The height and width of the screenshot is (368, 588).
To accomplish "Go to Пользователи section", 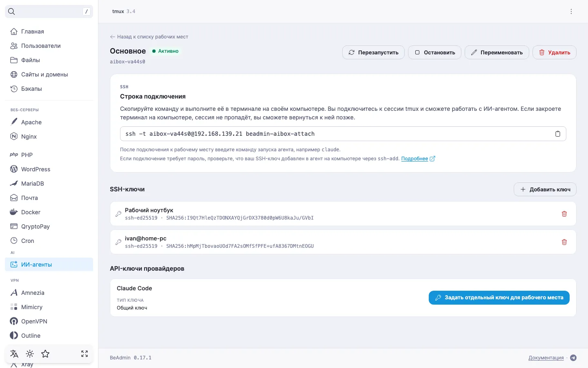I will [x=49, y=46].
